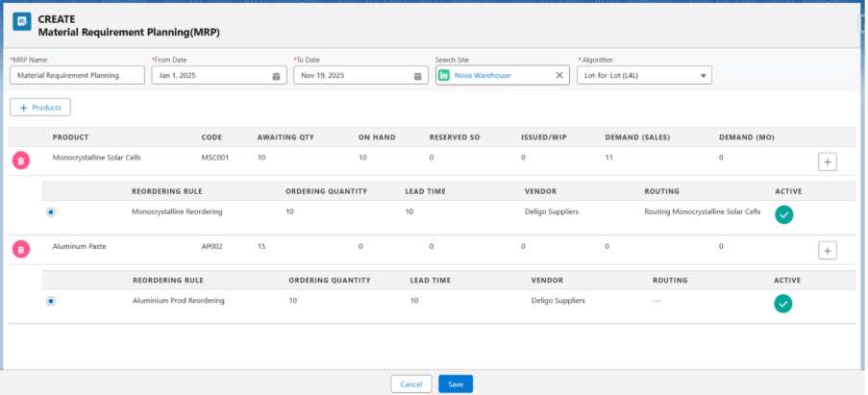Toggle active status for Aluminium Prod Reordering
868x395 pixels.
pyautogui.click(x=783, y=304)
